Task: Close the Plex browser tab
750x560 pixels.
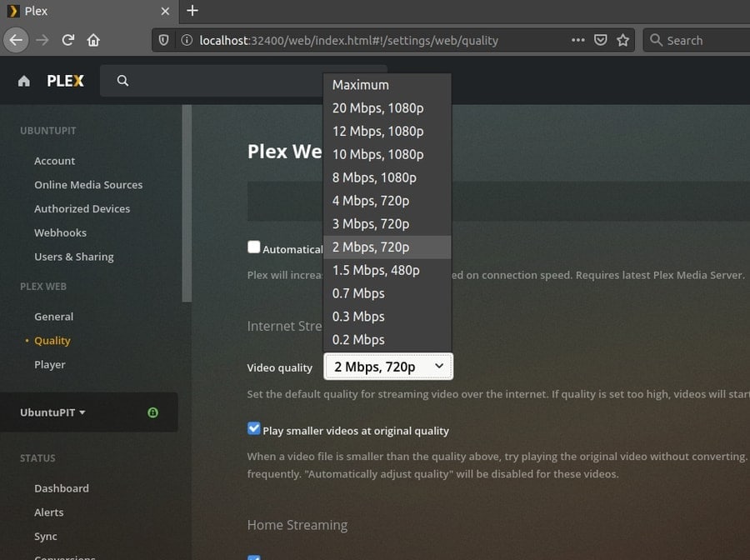Action: click(165, 11)
